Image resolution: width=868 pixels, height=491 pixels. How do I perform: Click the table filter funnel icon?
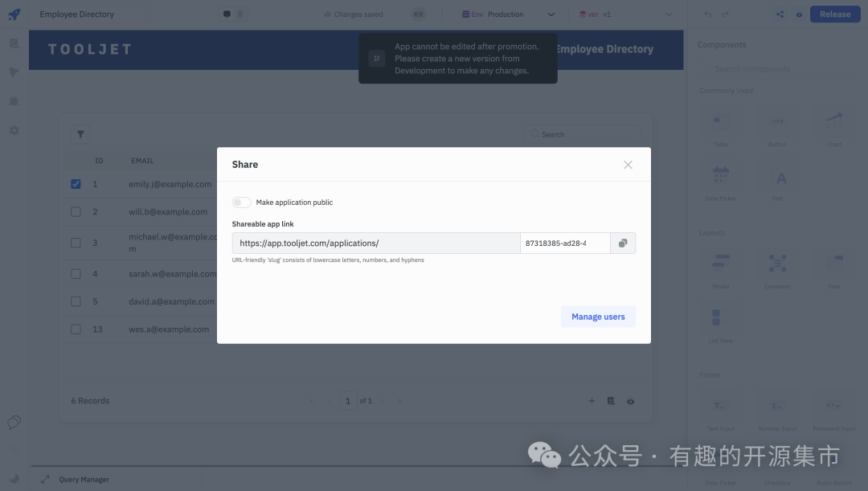[x=80, y=134]
